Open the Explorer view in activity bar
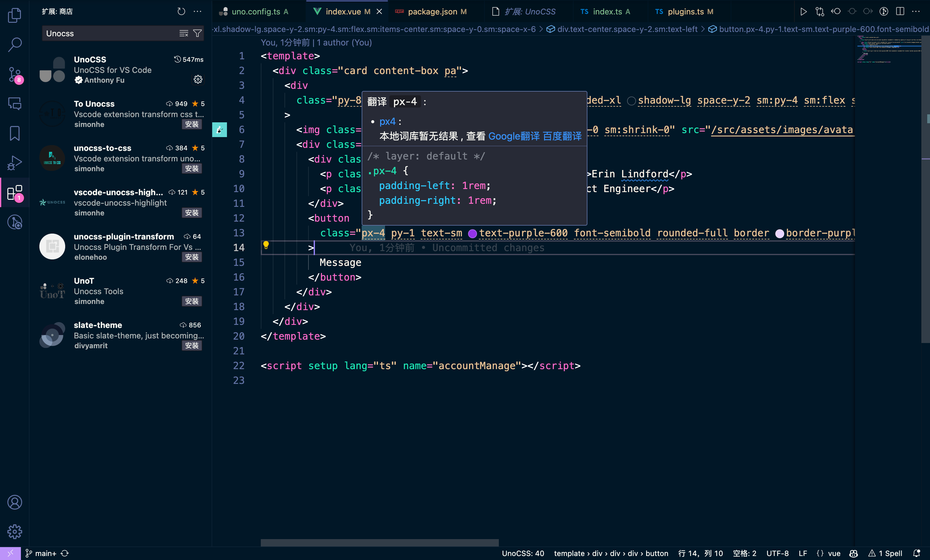Screen dimensions: 930x560 (15, 15)
